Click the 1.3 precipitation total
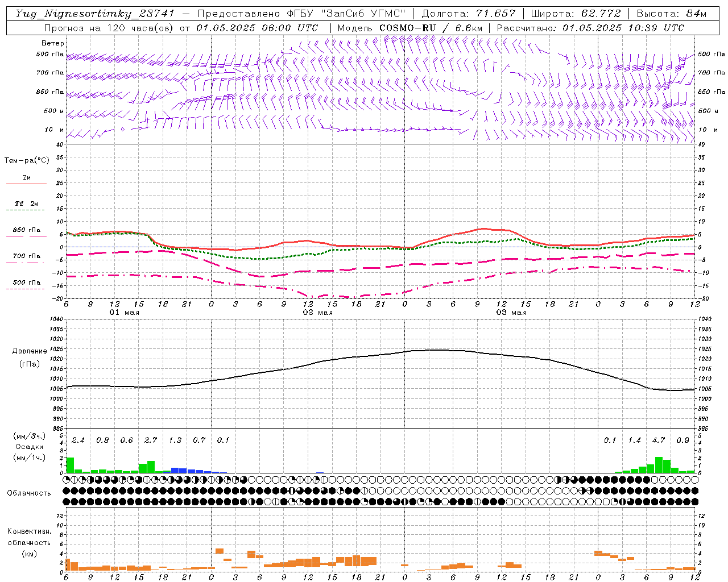Image resolution: width=728 pixels, height=582 pixels. click(175, 440)
